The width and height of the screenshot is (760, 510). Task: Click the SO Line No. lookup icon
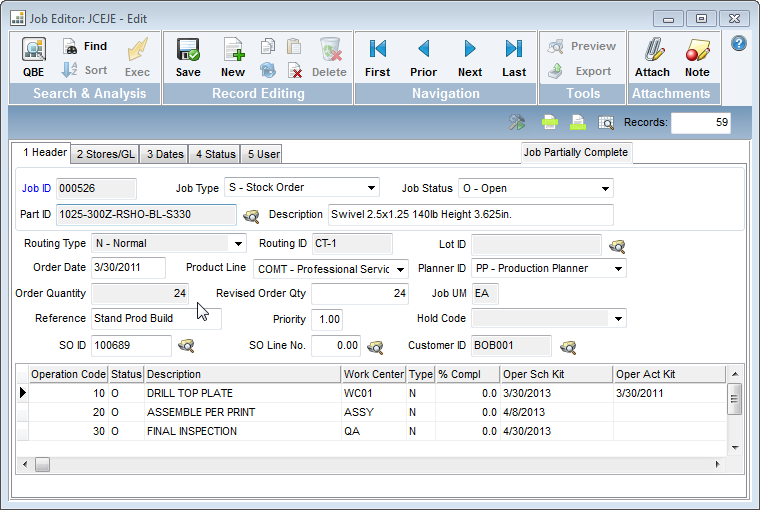(x=375, y=347)
